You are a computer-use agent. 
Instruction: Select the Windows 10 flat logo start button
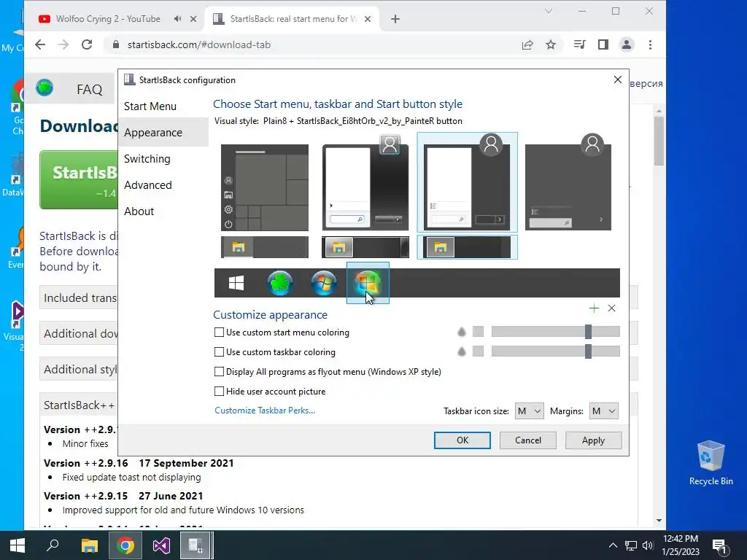click(x=236, y=283)
